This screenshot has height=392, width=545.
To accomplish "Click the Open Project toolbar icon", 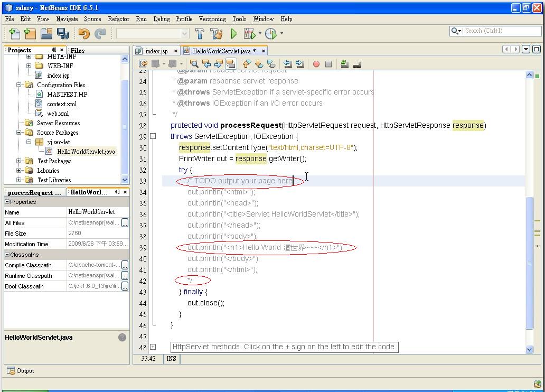I will coord(46,33).
